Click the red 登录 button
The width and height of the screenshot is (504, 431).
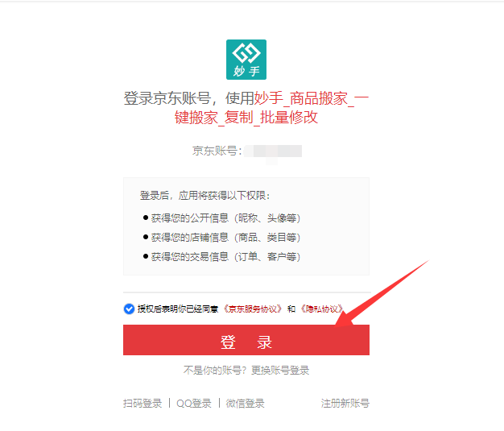[246, 340]
